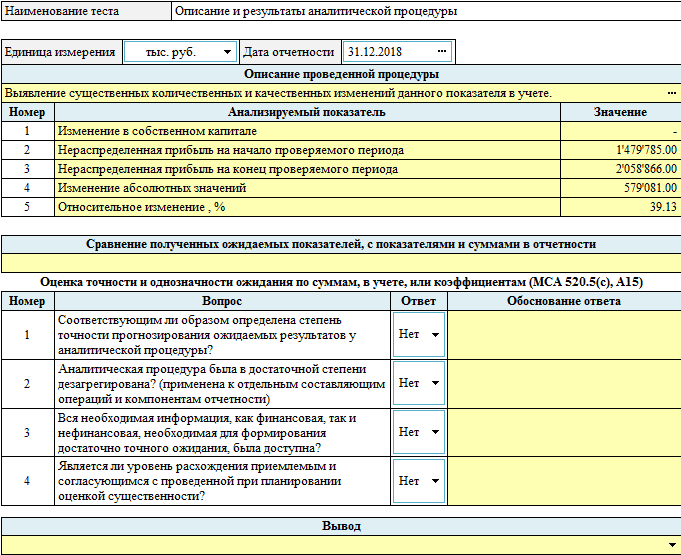Click procedure text 'Выявление существенных количественных...'
Viewport: 681px width, 555px height.
point(278,93)
